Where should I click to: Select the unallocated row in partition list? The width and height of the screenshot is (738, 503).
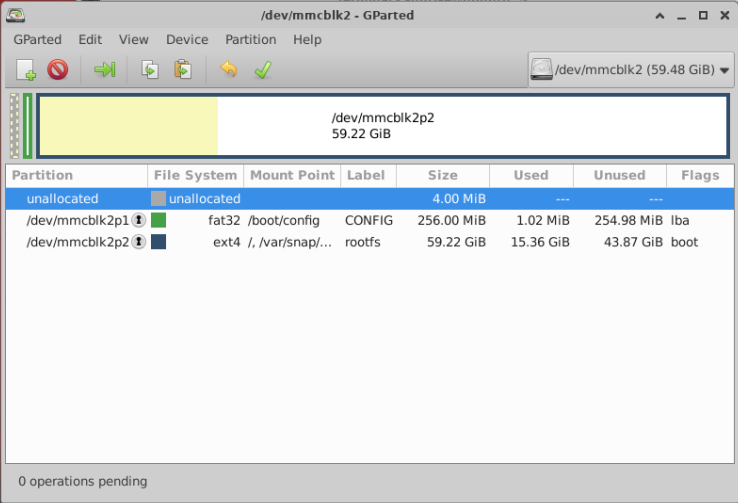369,199
